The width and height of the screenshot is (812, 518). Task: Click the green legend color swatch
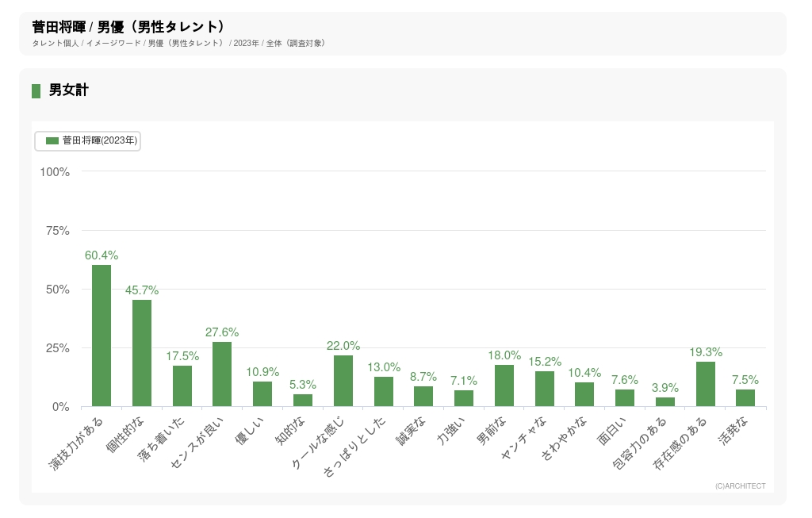(52, 140)
